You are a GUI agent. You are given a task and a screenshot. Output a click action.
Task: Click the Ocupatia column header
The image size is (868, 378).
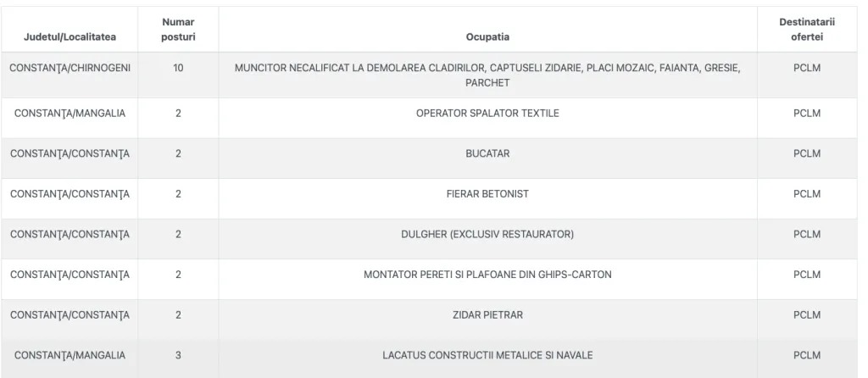[x=487, y=37]
